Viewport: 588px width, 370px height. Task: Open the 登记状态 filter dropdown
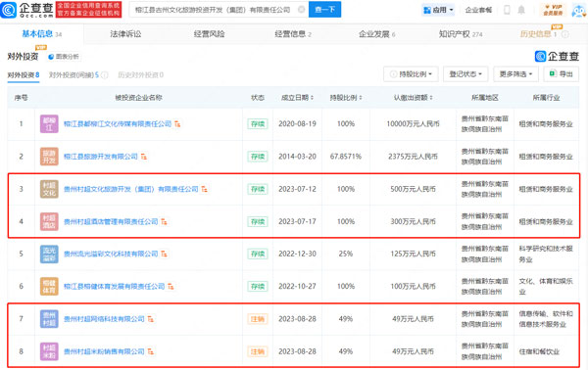coord(465,74)
